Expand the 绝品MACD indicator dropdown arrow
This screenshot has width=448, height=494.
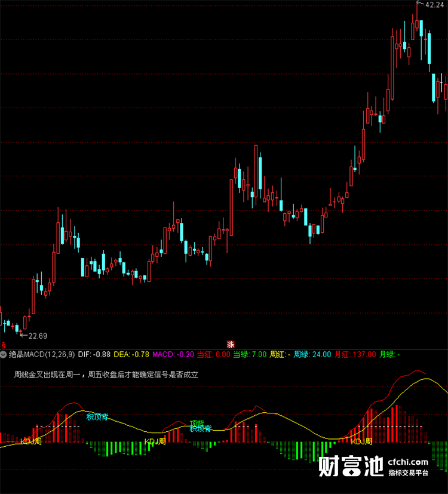[4, 354]
